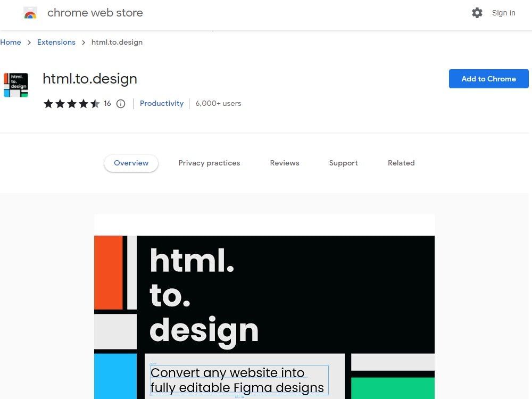Image resolution: width=532 pixels, height=399 pixels.
Task: Click the Sign in link
Action: point(503,13)
